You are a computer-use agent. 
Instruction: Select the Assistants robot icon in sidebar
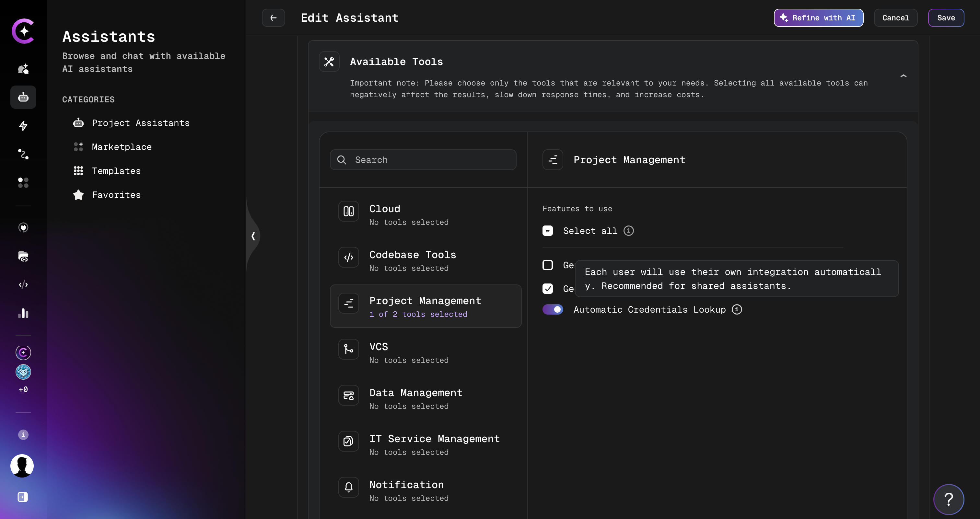coord(23,97)
